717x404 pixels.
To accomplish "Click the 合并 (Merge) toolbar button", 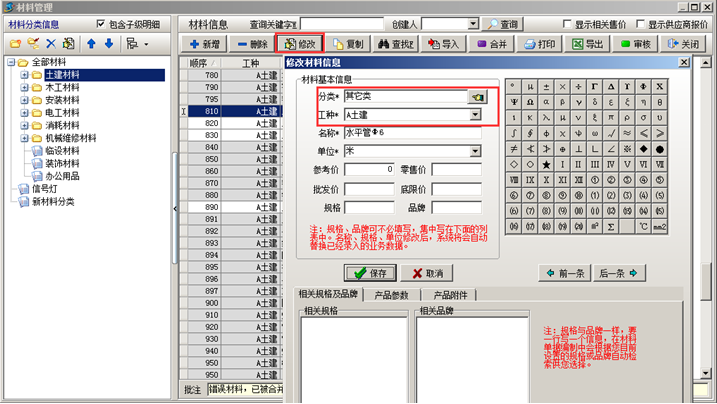I will pyautogui.click(x=491, y=44).
